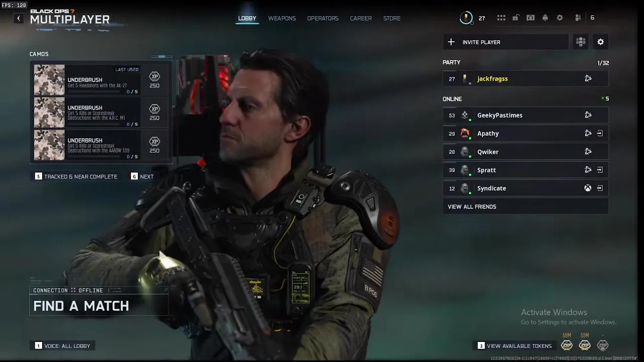The image size is (644, 362).
Task: Click the Battle.net icon on Apathy row
Action: 588,133
